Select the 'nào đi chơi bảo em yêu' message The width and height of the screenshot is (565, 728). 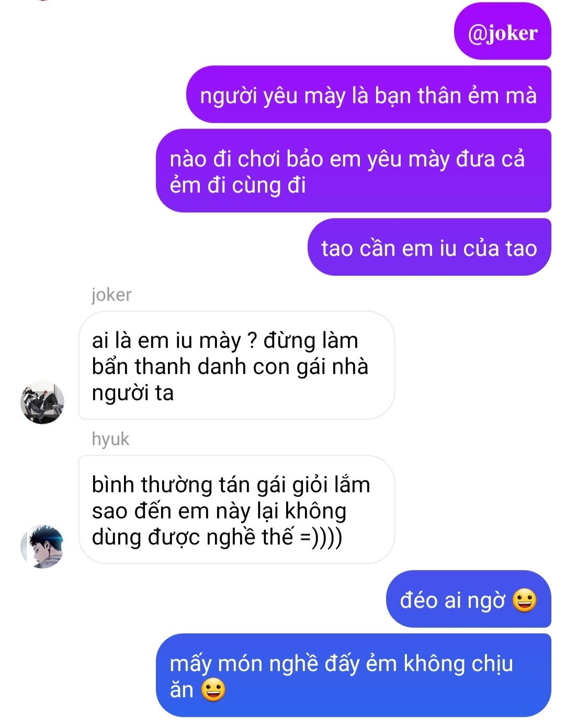pos(354,171)
